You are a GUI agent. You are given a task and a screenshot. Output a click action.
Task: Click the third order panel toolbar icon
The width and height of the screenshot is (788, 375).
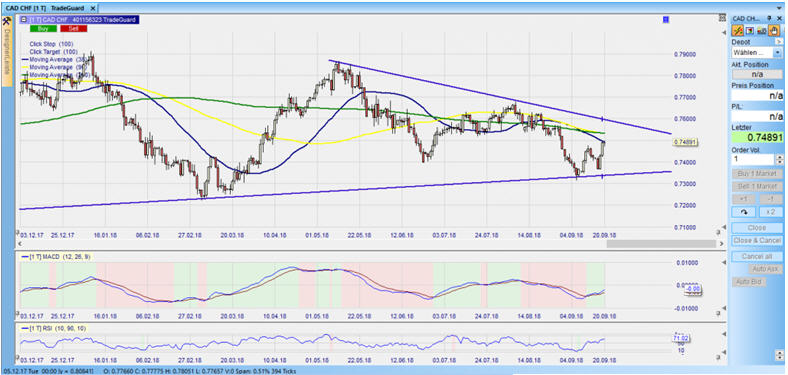(x=761, y=31)
